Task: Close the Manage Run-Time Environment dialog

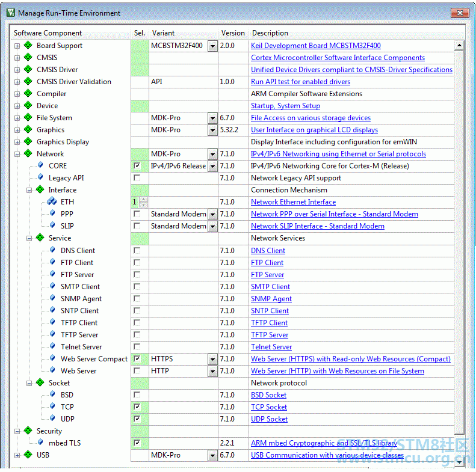Action: pyautogui.click(x=460, y=13)
